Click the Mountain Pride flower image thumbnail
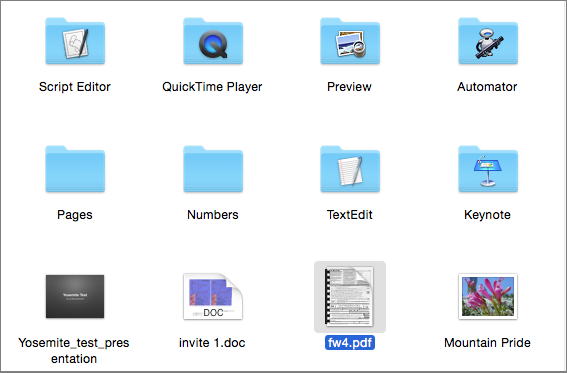Image resolution: width=567 pixels, height=373 pixels. (488, 296)
